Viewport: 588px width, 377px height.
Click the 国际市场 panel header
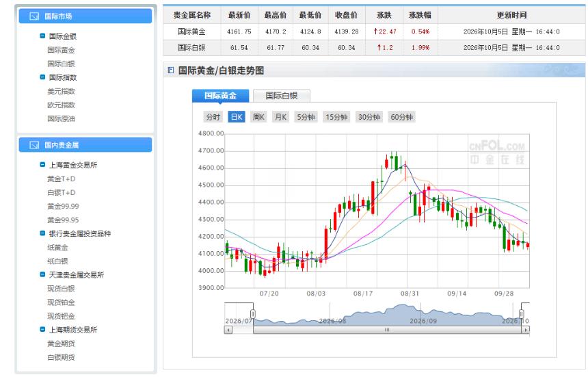click(85, 16)
